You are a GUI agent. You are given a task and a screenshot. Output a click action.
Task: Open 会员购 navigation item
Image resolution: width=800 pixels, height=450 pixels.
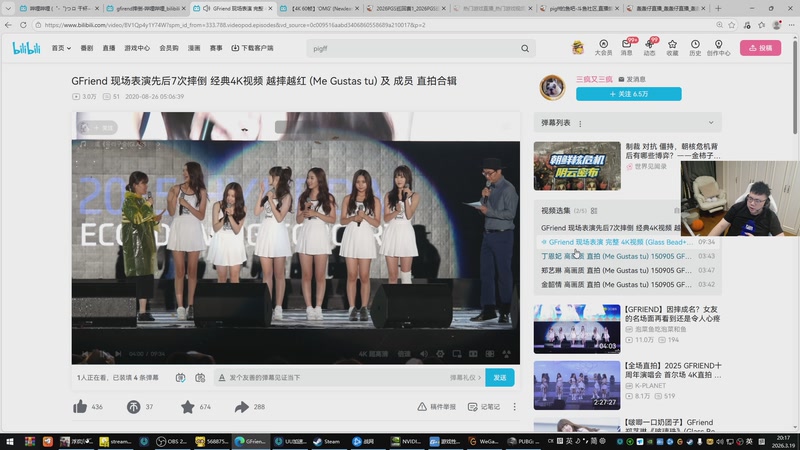(x=169, y=48)
